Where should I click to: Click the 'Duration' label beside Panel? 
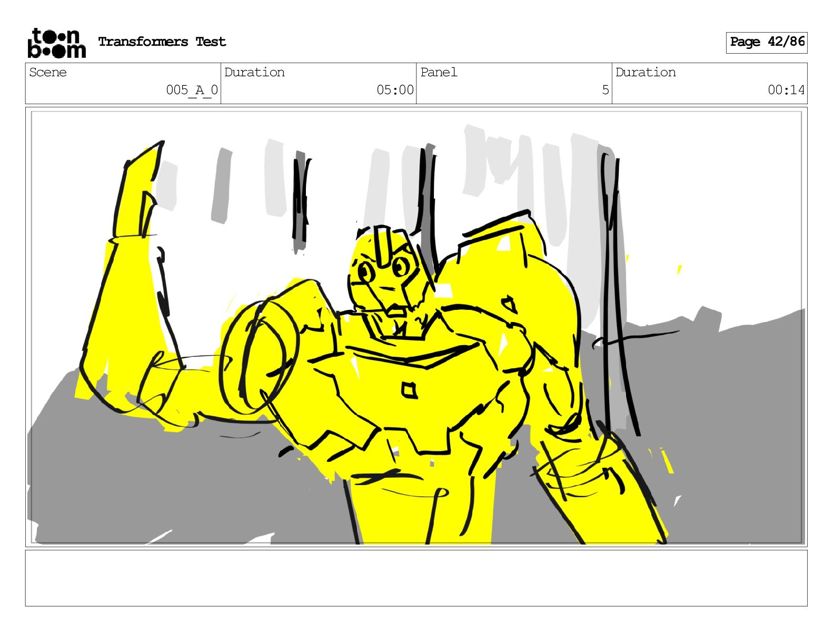[x=646, y=73]
